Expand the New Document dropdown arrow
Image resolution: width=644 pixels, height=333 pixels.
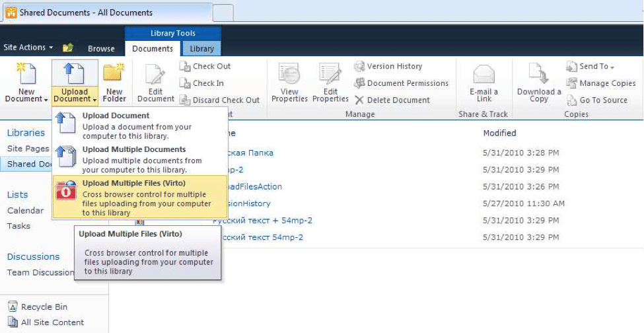point(46,100)
